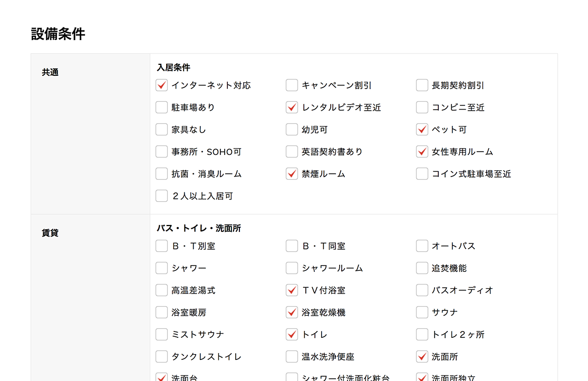
Task: Turn off the 禁煙ルーム checkbox
Action: (292, 174)
